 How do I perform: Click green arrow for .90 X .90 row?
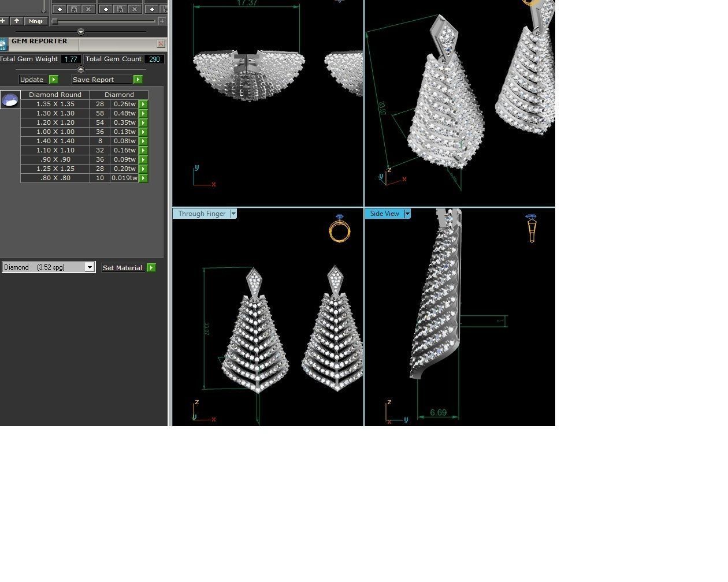(x=143, y=159)
